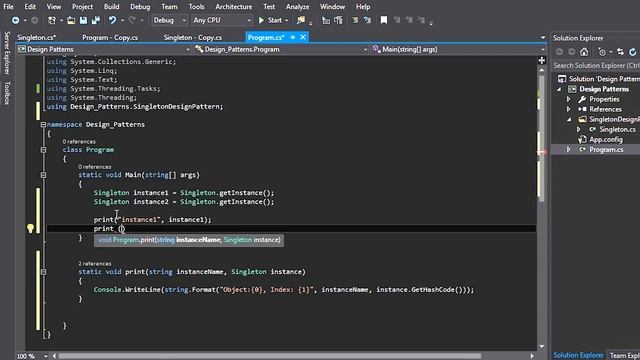Click the Save All toolbar icon
The width and height of the screenshot is (640, 360).
pyautogui.click(x=96, y=20)
